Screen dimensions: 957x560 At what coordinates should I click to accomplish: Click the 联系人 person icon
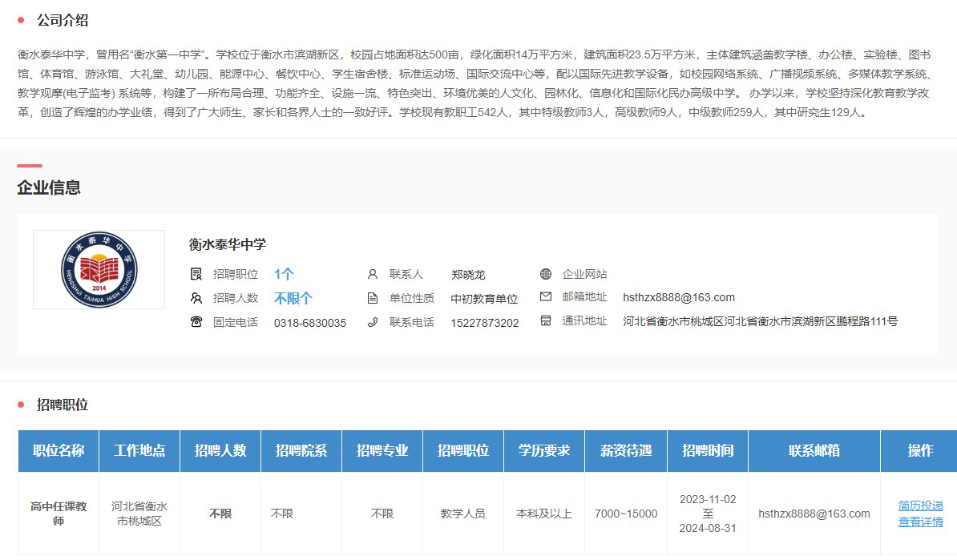click(x=372, y=274)
